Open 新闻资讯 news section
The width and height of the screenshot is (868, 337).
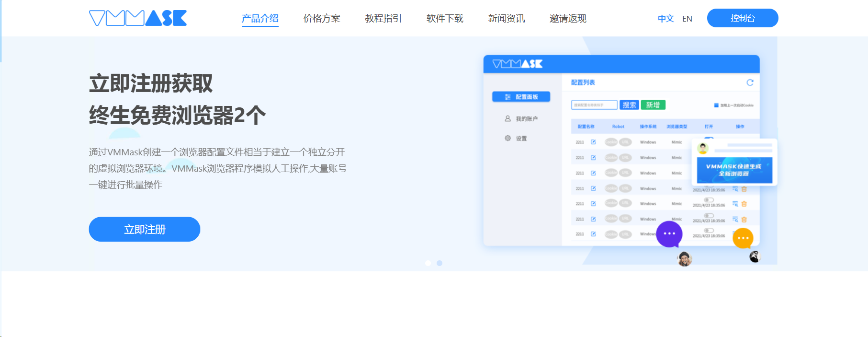506,18
